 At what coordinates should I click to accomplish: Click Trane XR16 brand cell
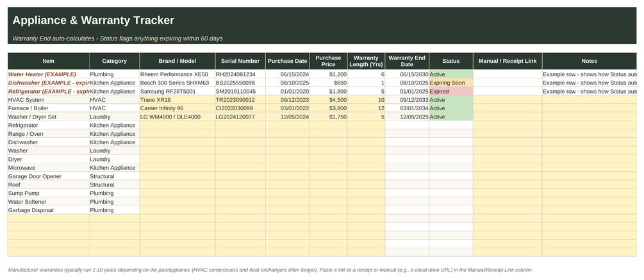pyautogui.click(x=178, y=100)
